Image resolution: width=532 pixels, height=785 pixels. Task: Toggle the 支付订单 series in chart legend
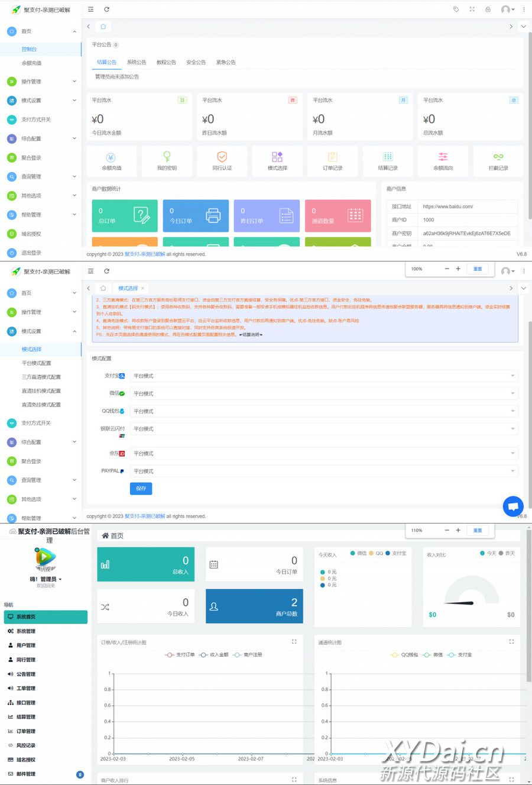[180, 655]
